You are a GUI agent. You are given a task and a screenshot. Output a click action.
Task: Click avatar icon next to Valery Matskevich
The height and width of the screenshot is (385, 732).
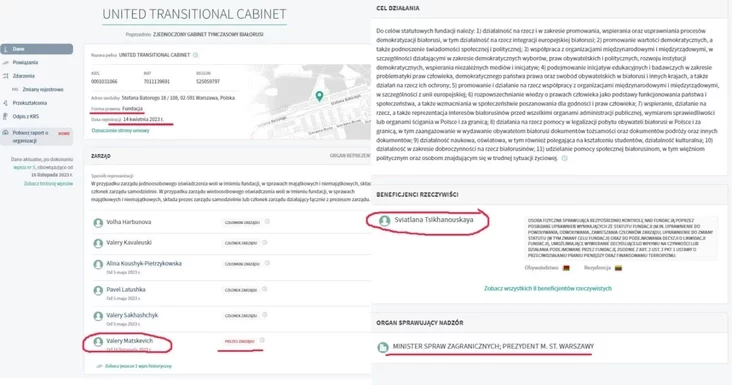click(98, 342)
